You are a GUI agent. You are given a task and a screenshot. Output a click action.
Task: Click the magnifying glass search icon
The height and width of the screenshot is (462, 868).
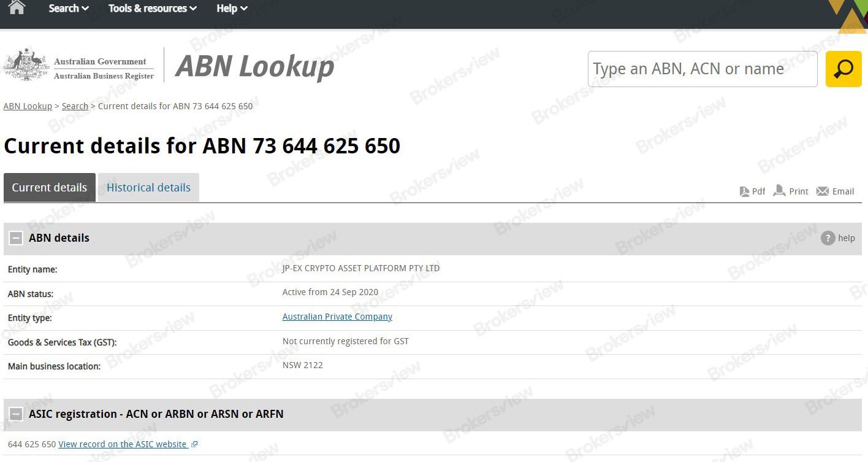[x=843, y=69]
